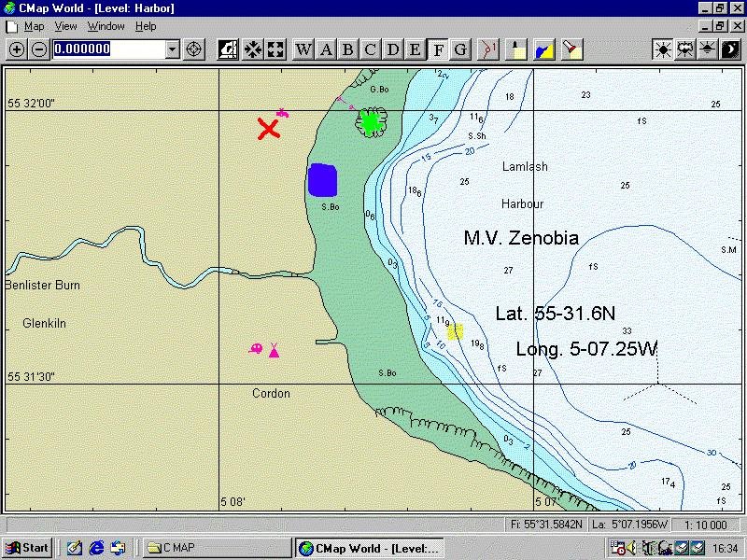Viewport: 747px width, 560px height.
Task: Click the zoom out minus button
Action: pyautogui.click(x=39, y=49)
